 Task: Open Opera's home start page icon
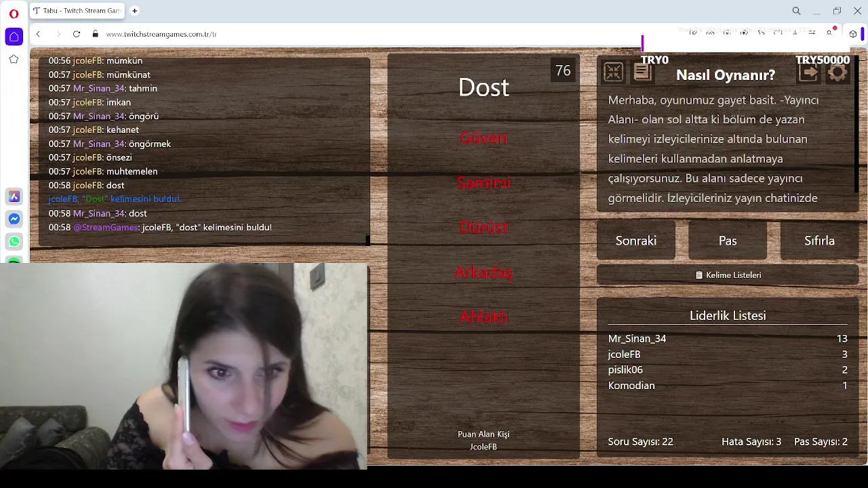(x=14, y=37)
